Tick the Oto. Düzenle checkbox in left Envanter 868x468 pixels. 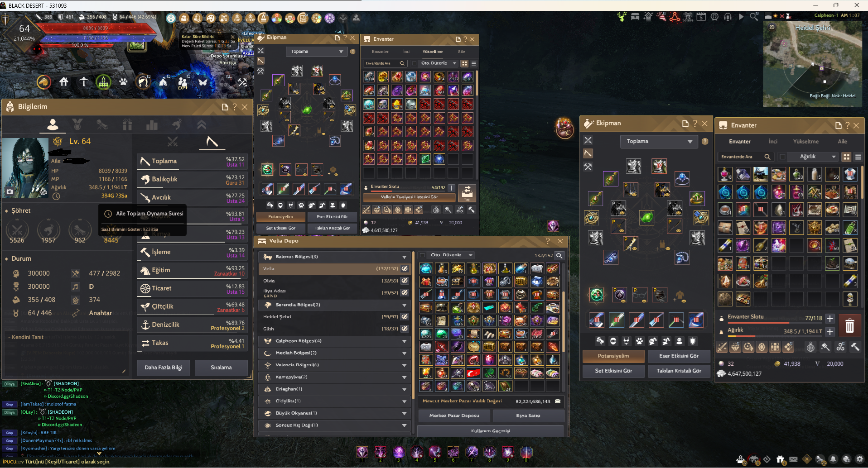click(x=414, y=63)
